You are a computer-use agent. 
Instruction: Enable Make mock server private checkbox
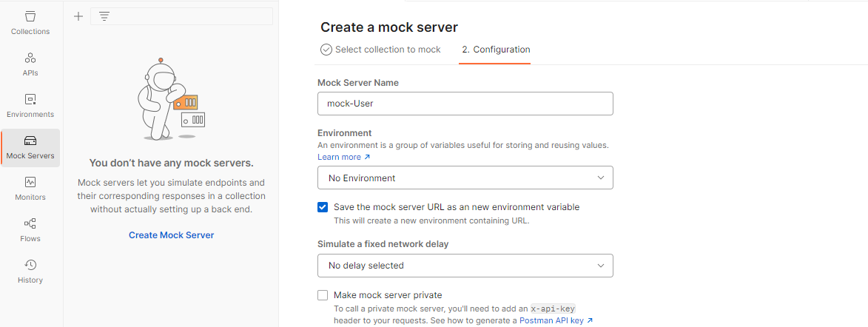(x=323, y=295)
